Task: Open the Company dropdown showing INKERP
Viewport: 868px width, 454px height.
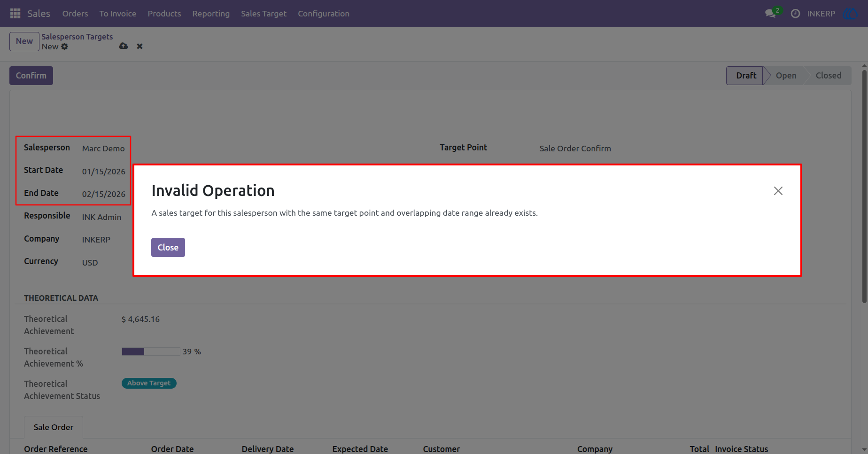Action: (x=96, y=240)
